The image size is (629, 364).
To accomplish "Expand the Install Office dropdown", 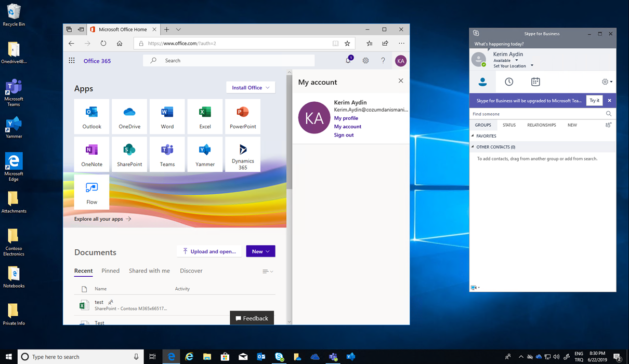I will click(251, 88).
